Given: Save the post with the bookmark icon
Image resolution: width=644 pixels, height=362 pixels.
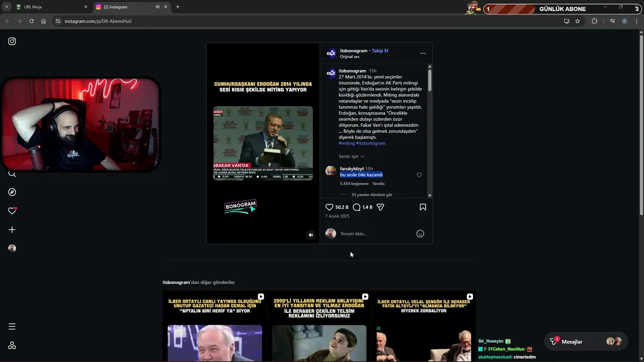Looking at the screenshot, I should point(423,207).
